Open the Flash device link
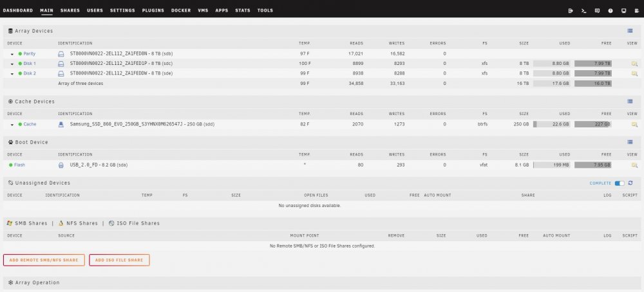The image size is (644, 292). pyautogui.click(x=19, y=165)
